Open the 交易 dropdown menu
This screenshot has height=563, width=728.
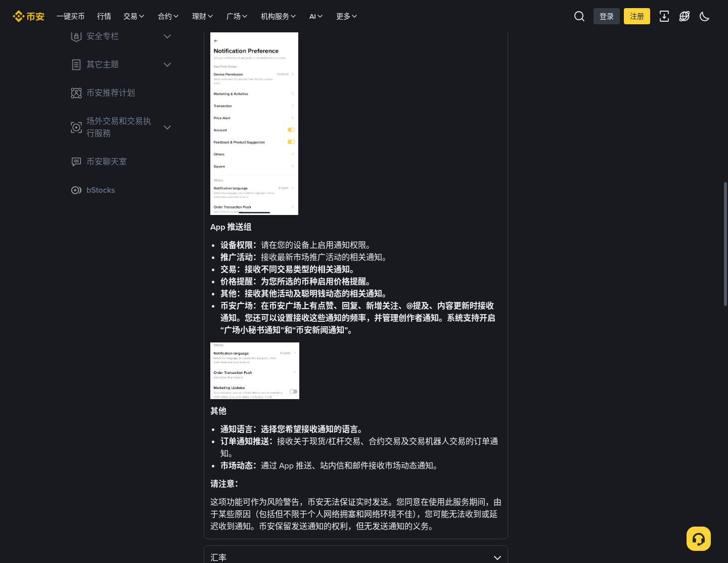134,16
